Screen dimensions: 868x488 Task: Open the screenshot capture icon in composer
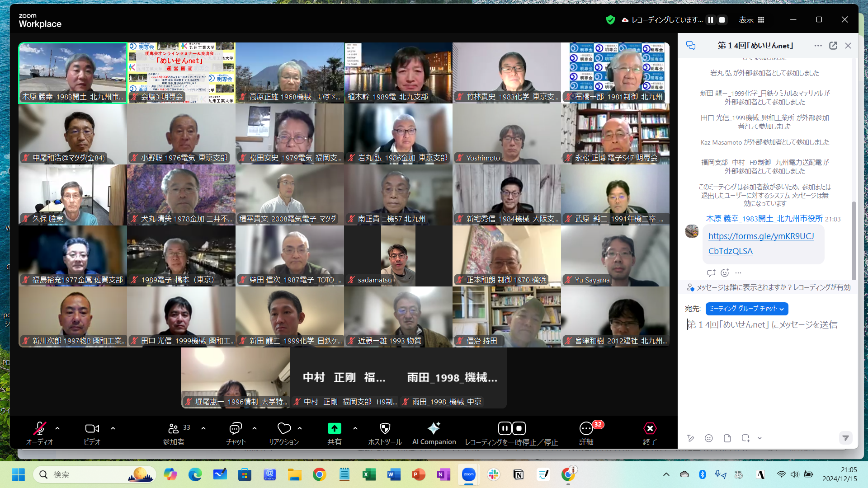pos(745,438)
